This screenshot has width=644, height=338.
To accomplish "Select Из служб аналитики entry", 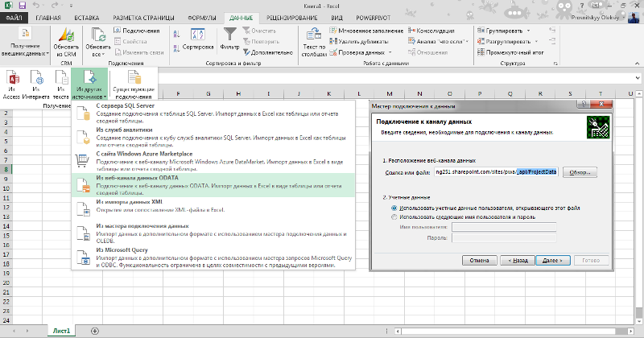I will 213,137.
